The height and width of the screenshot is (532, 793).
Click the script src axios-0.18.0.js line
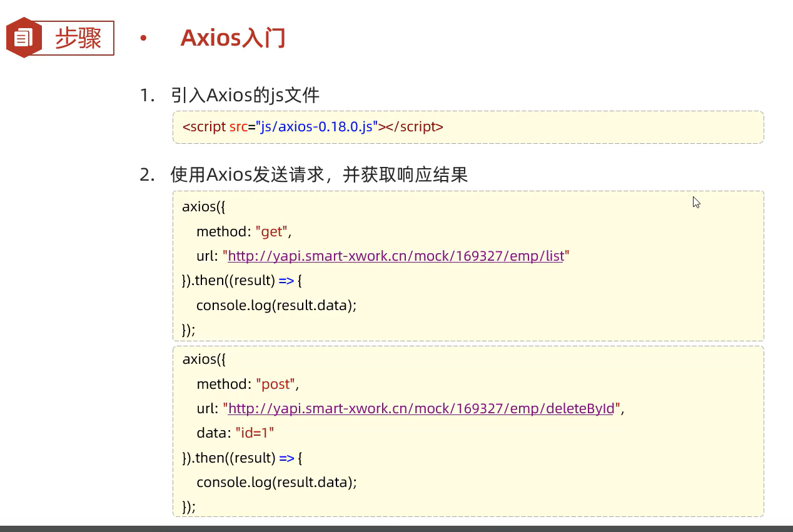click(x=313, y=127)
